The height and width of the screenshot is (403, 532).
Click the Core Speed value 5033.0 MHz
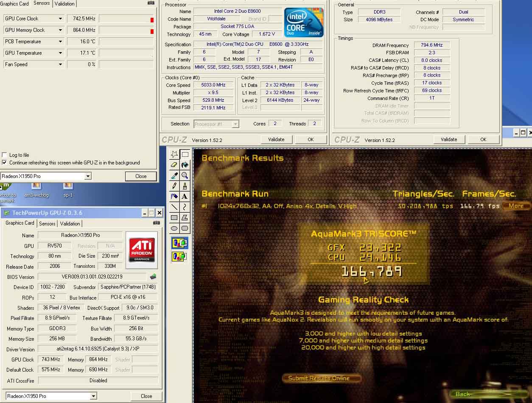tap(213, 85)
